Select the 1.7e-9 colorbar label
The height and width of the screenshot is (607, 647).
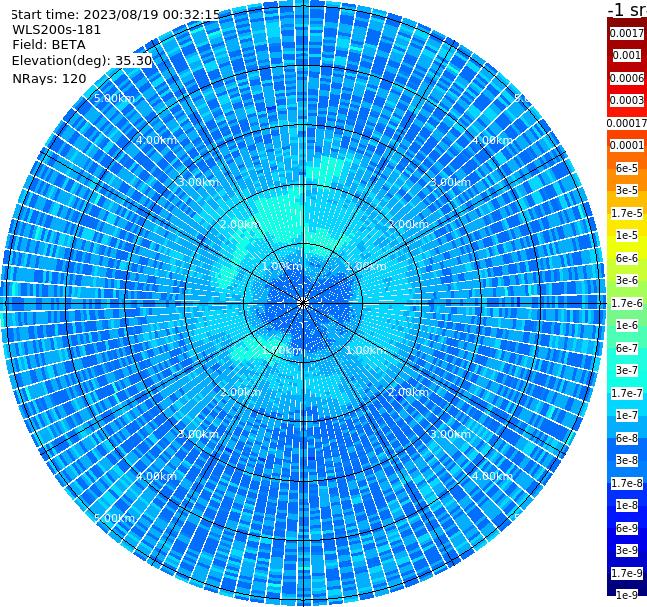pyautogui.click(x=627, y=573)
